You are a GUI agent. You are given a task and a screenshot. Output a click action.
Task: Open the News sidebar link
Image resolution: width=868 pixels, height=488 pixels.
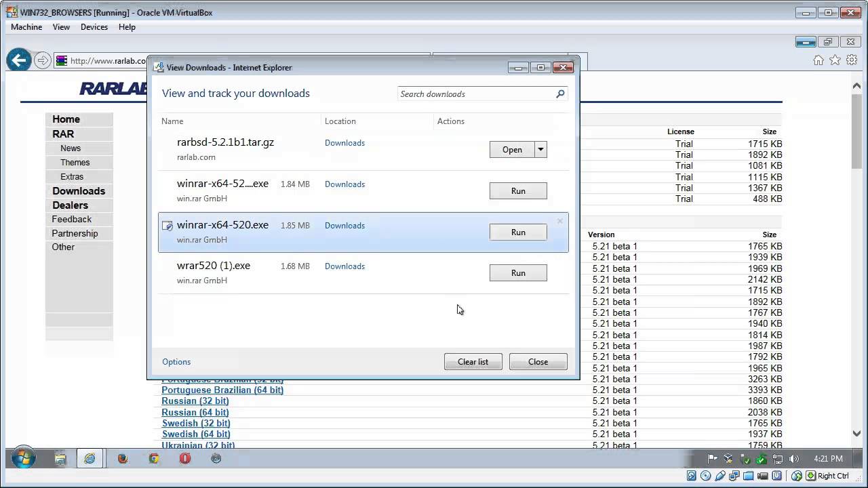point(71,148)
